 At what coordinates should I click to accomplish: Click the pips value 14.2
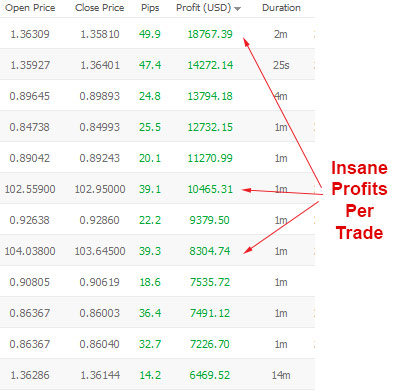150,375
